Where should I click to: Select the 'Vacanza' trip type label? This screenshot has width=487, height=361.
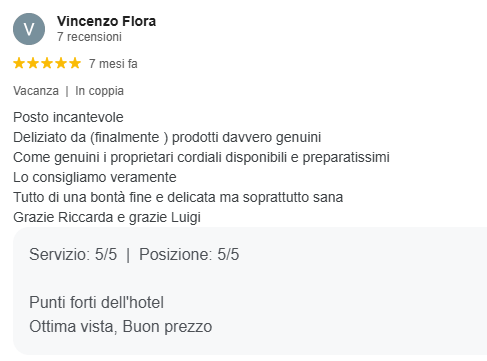pos(36,91)
